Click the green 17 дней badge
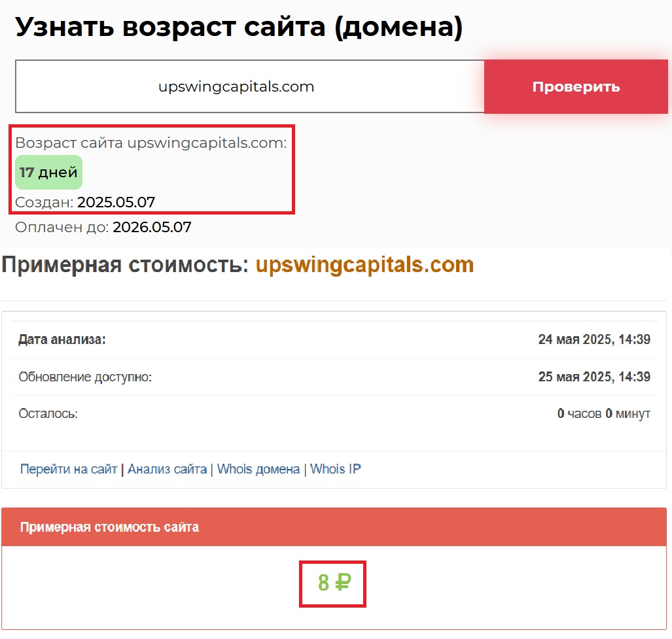 coord(48,173)
